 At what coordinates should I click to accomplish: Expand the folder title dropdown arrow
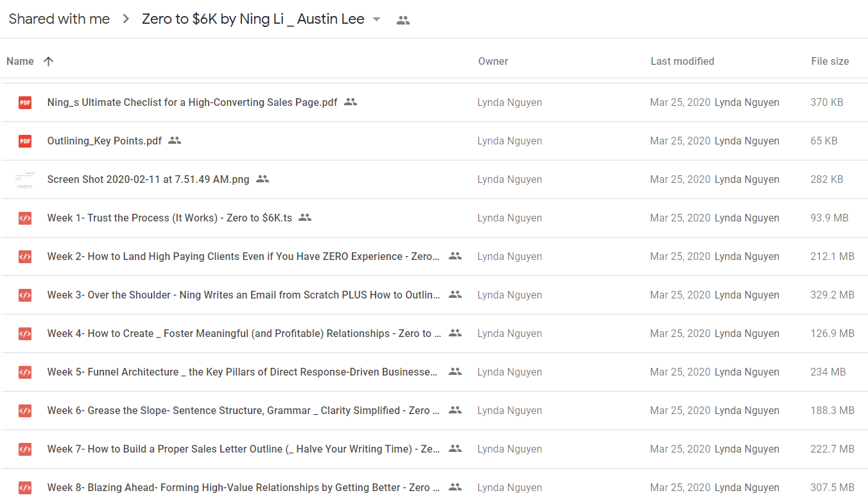click(376, 19)
